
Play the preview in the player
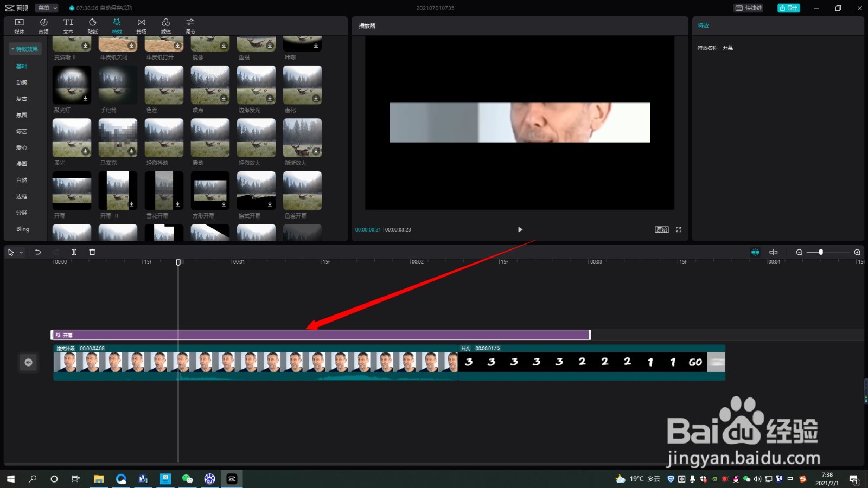(520, 229)
